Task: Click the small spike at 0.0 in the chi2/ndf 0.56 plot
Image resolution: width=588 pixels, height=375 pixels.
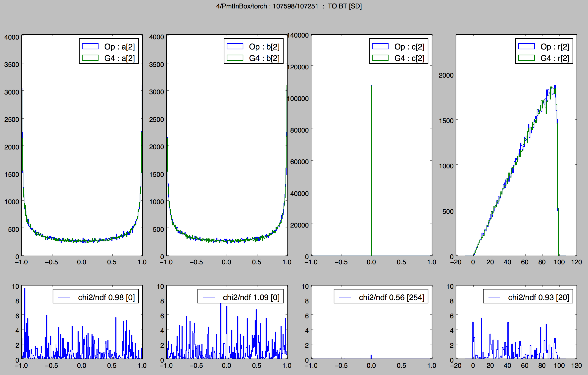Action: 371,357
